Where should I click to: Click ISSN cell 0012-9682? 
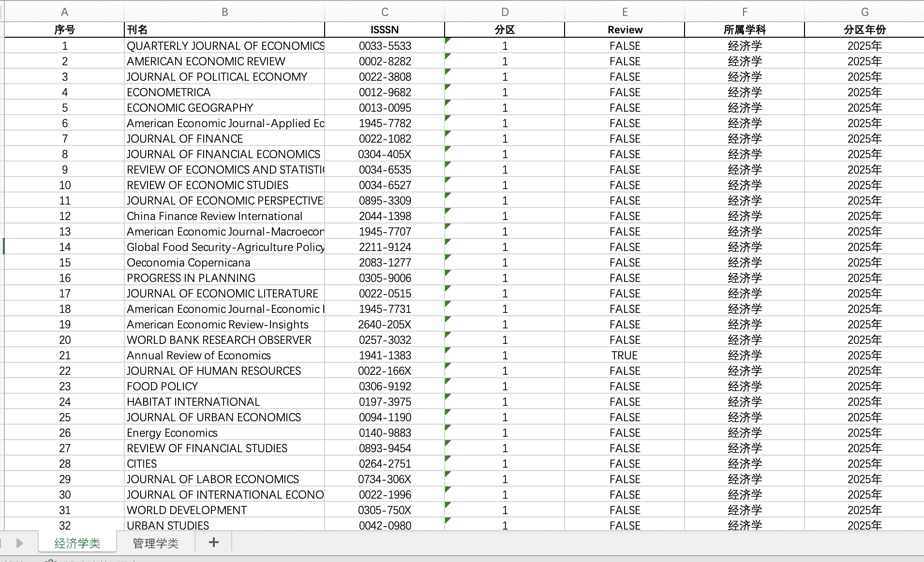tap(385, 92)
